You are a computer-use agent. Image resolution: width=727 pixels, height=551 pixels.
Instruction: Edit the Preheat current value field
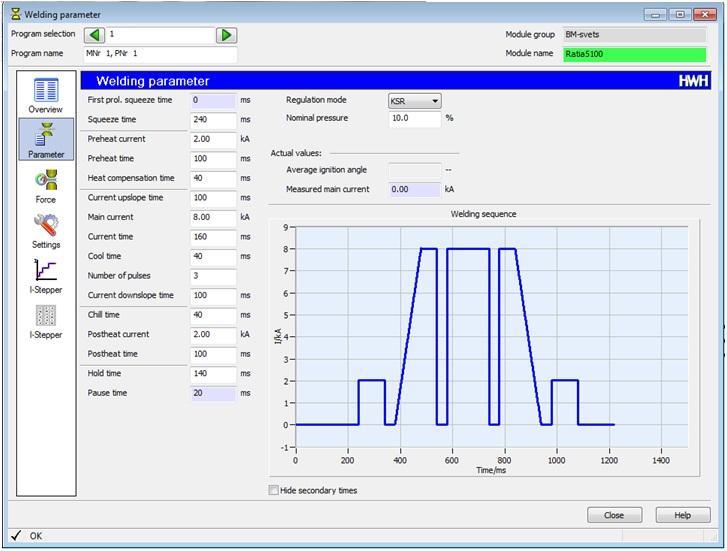[213, 139]
